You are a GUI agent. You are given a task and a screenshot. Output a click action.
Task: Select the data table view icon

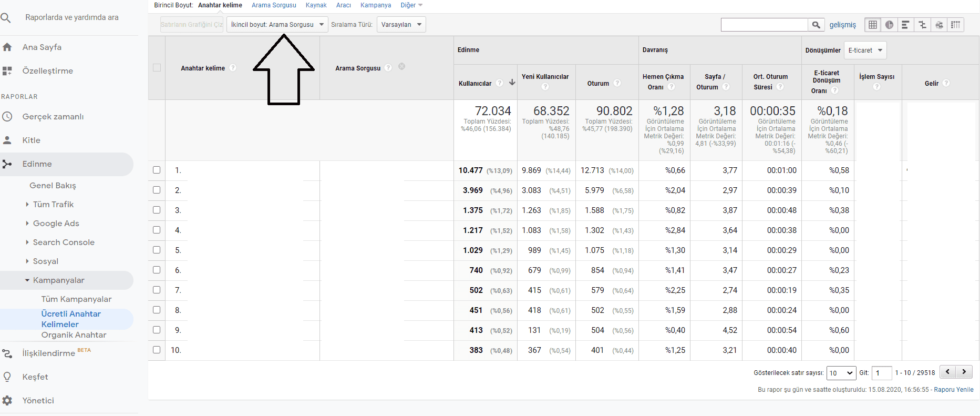[x=873, y=25]
